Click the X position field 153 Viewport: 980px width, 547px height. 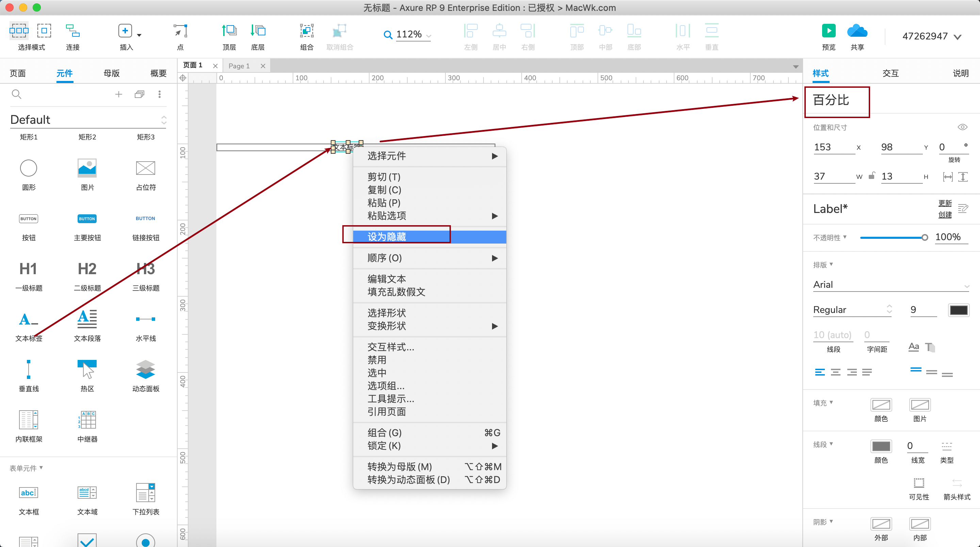[834, 147]
